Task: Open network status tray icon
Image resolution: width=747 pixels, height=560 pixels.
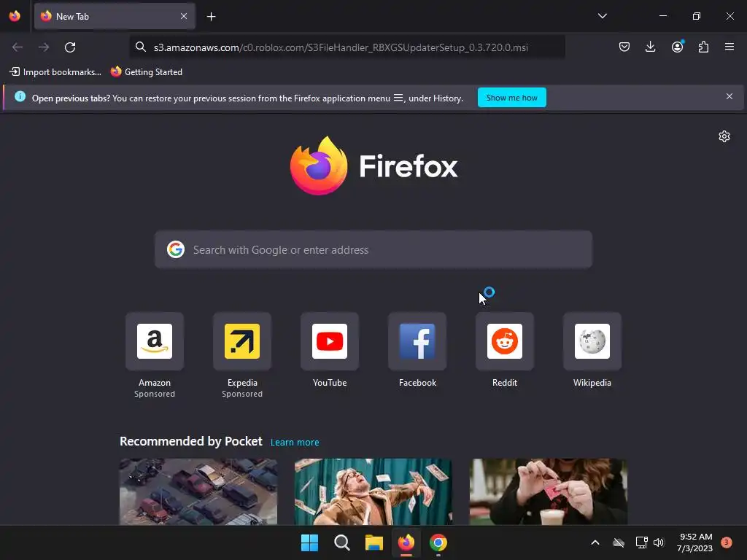Action: pos(641,542)
